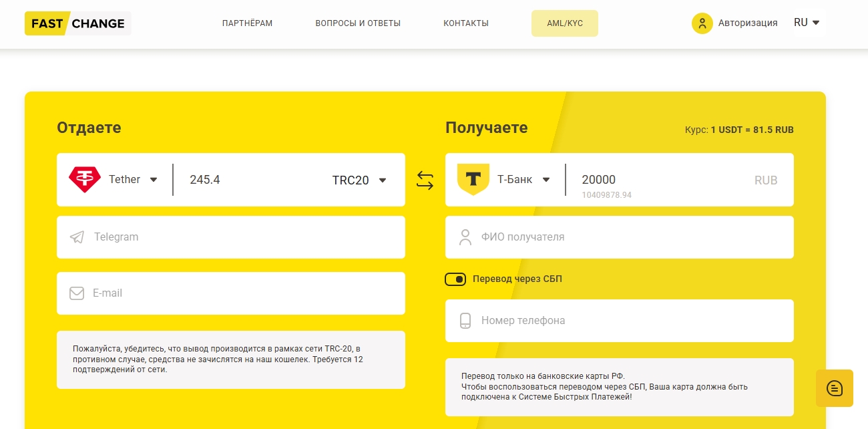Focus the ФИО получателя input field

pos(620,237)
